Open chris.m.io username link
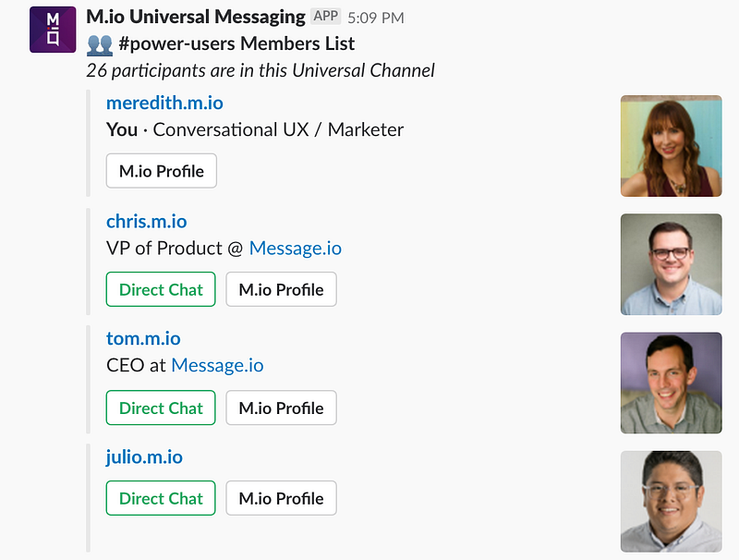Viewport: 739px width, 560px height. click(146, 221)
